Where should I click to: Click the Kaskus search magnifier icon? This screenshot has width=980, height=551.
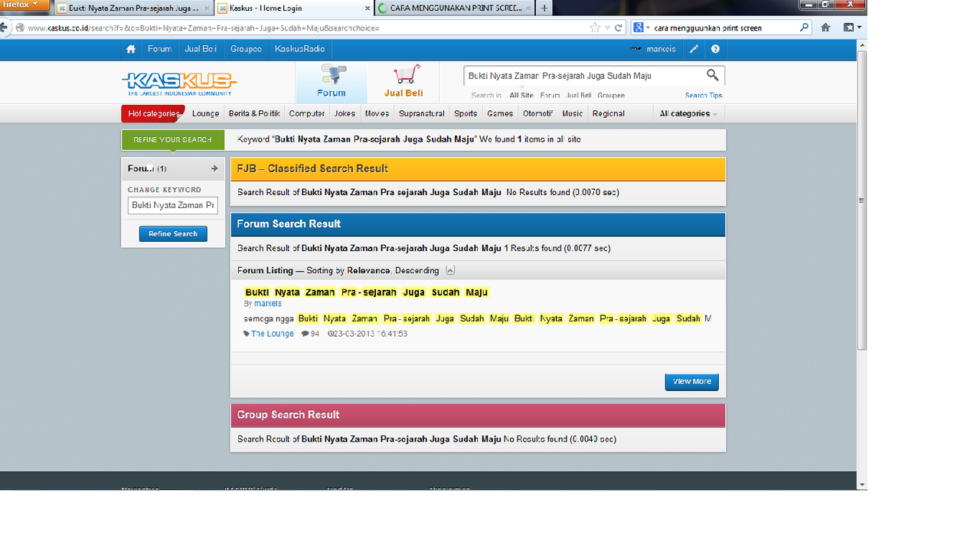[x=713, y=75]
